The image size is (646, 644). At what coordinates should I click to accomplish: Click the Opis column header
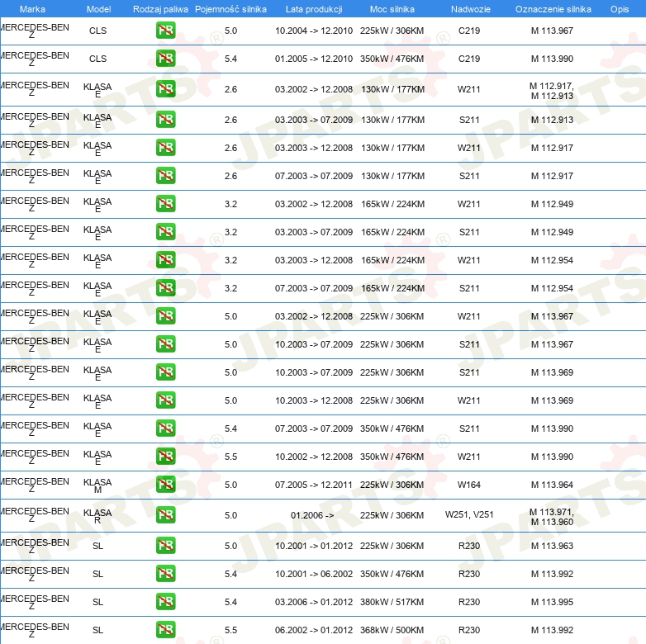click(619, 9)
